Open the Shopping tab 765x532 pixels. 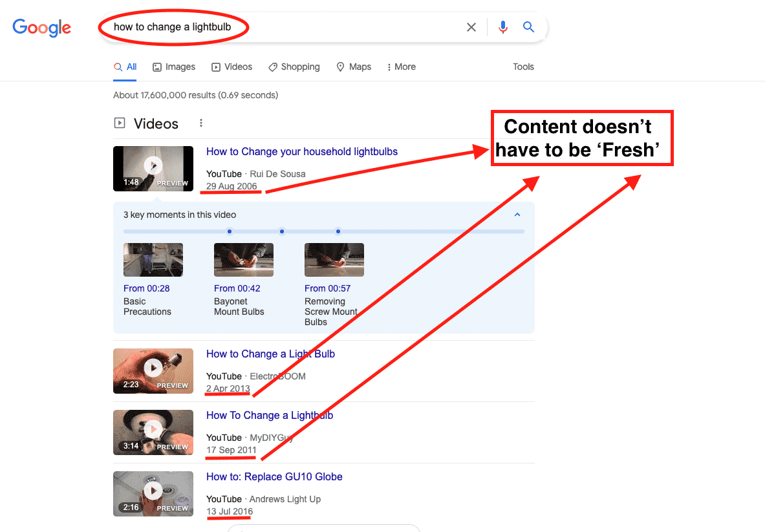(x=294, y=67)
